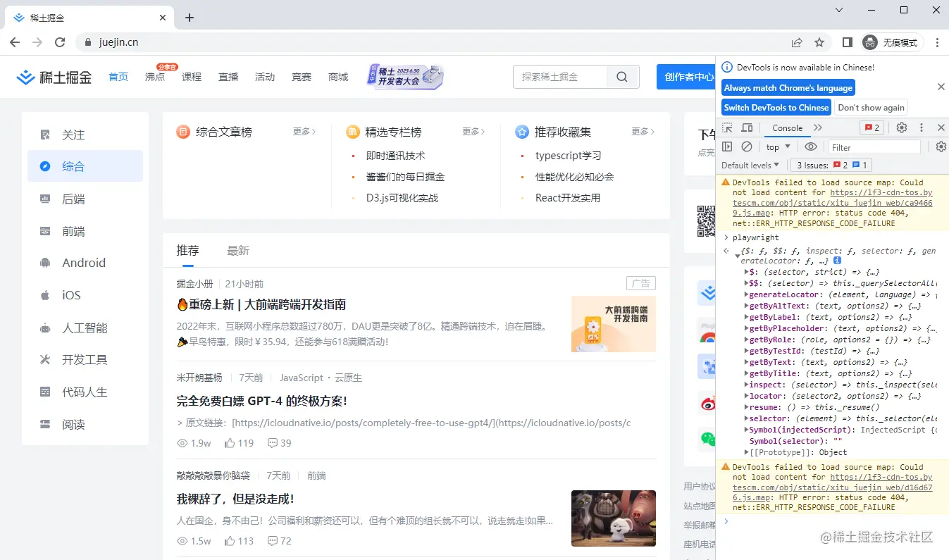
Task: Click the 综合文章榜 ranking icon
Action: tap(183, 132)
